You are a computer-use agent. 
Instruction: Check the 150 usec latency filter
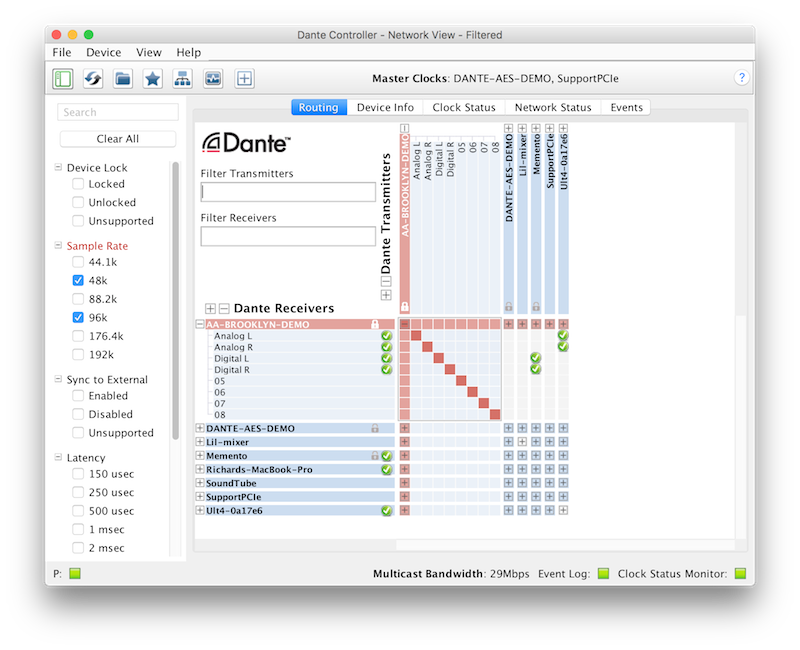coord(78,473)
